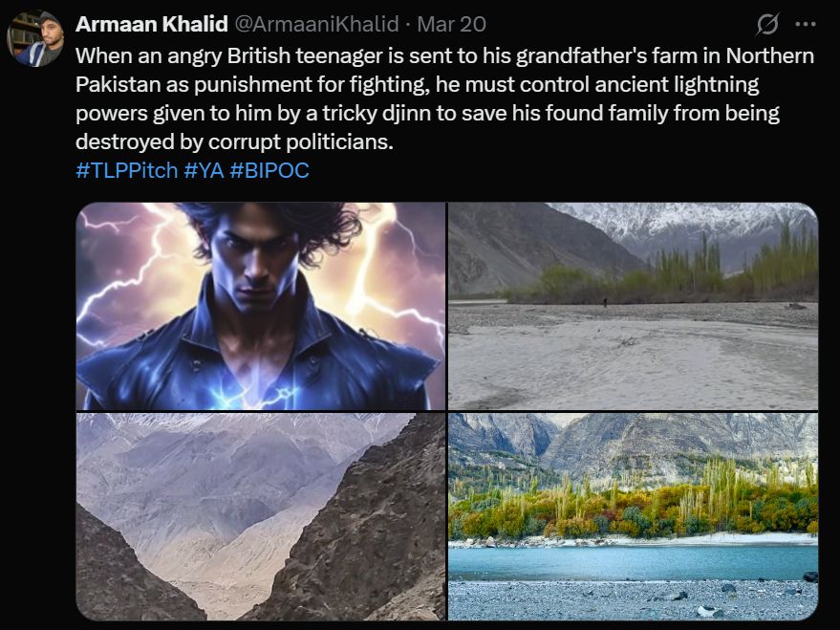Image resolution: width=840 pixels, height=630 pixels.
Task: Click the glowing lightning on the character's chest
Action: click(251, 394)
